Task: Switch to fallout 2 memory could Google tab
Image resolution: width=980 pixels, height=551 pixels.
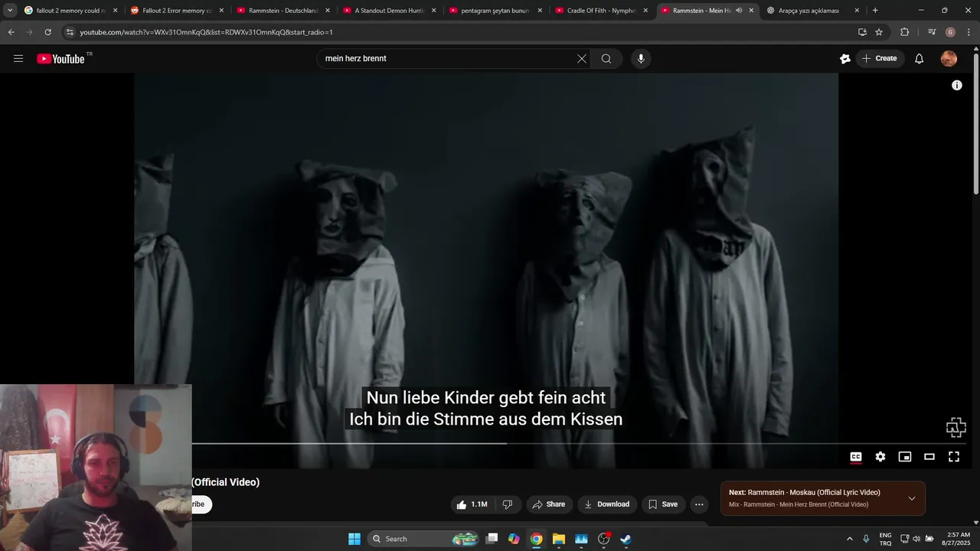Action: point(70,11)
